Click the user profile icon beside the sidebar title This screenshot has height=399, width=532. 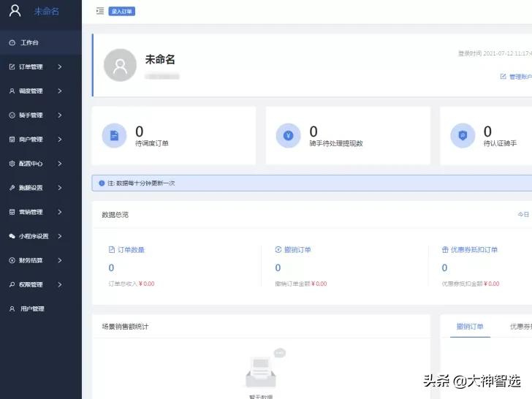pyautogui.click(x=15, y=10)
